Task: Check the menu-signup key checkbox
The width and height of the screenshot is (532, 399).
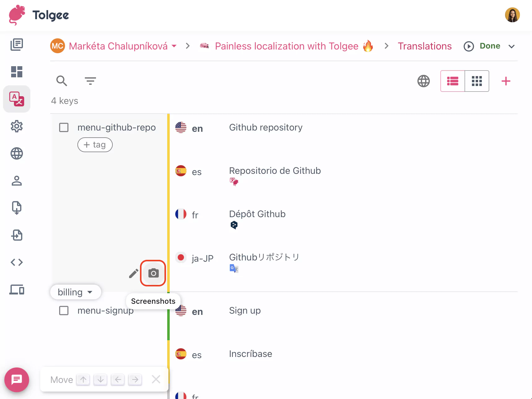Action: point(64,310)
